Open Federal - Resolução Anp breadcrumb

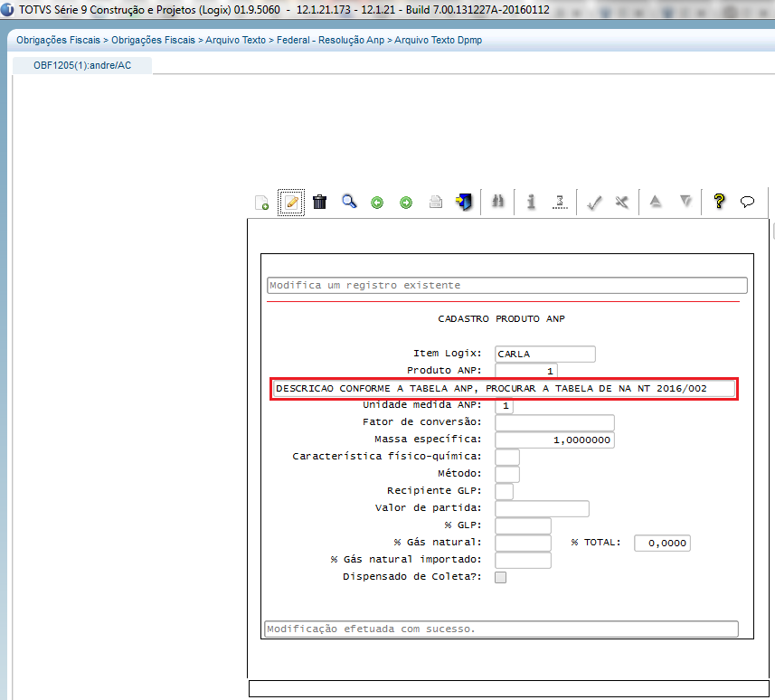pyautogui.click(x=330, y=40)
